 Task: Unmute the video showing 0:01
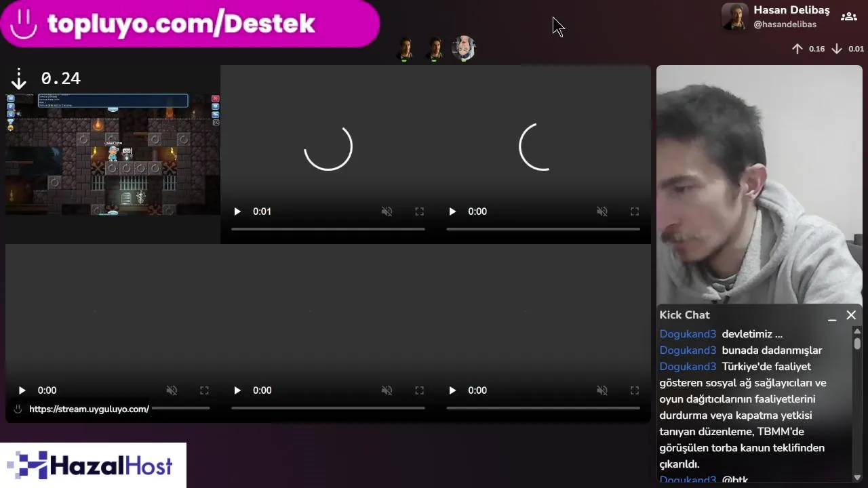coord(387,211)
